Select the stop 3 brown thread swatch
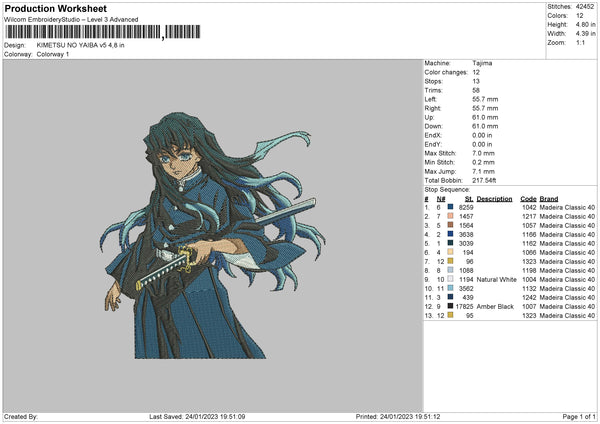The image size is (600, 424). (x=450, y=225)
